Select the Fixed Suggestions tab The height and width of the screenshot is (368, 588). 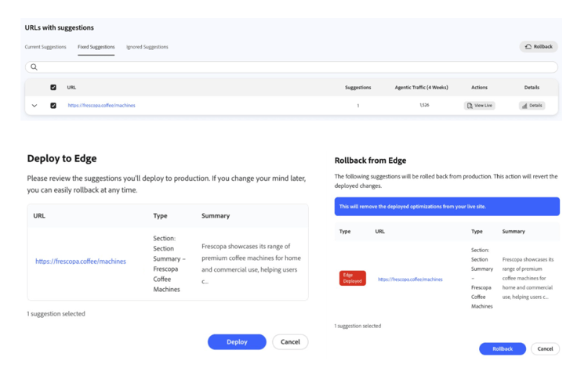pyautogui.click(x=96, y=47)
